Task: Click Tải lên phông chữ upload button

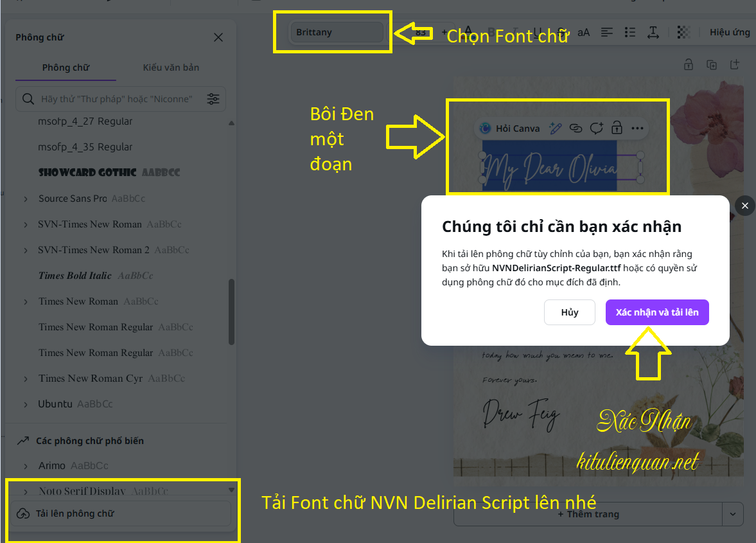Action: (121, 513)
